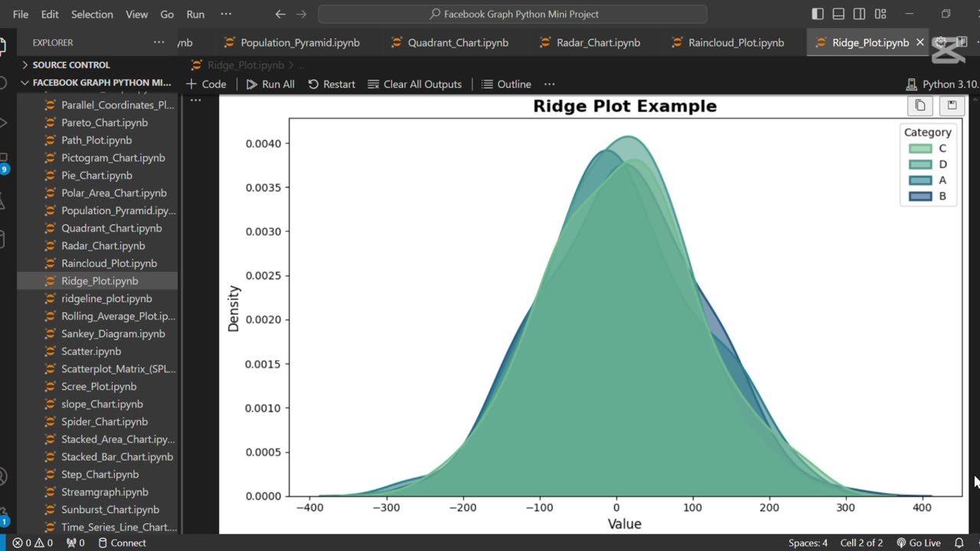Open Sankey_Diagram.ipynb in explorer
This screenshot has height=551, width=980.
pos(113,334)
